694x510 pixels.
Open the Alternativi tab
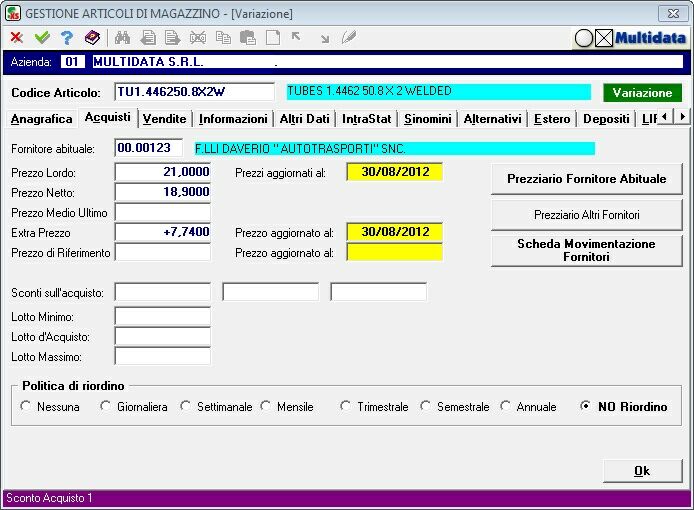[x=492, y=119]
